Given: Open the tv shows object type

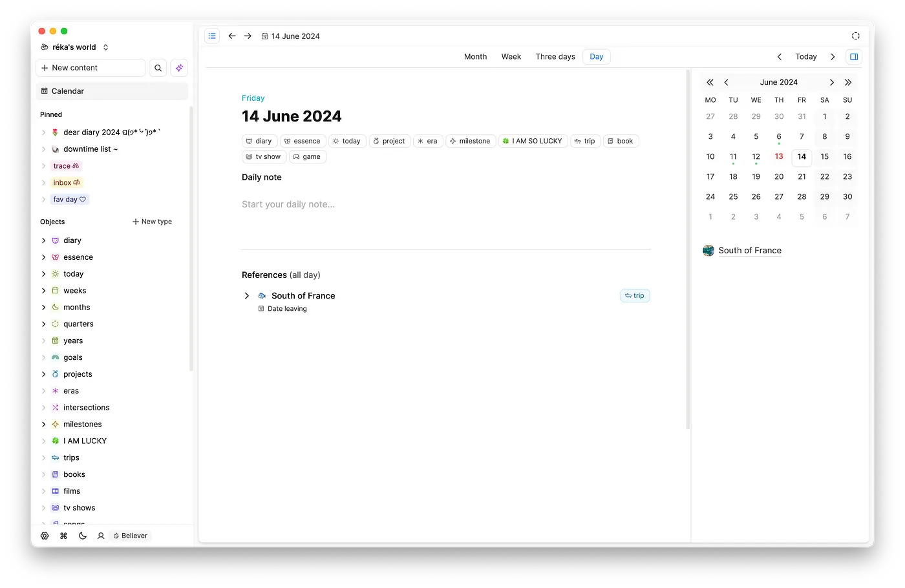Looking at the screenshot, I should click(79, 508).
